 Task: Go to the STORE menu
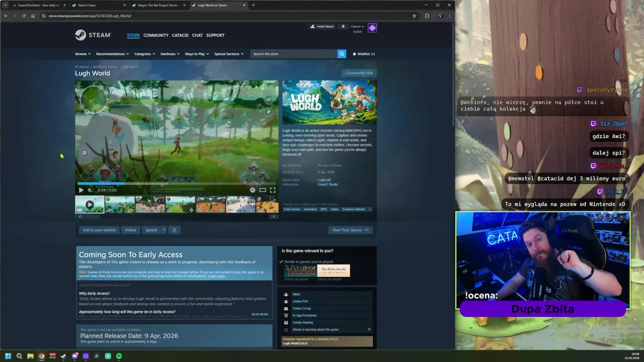tap(133, 35)
